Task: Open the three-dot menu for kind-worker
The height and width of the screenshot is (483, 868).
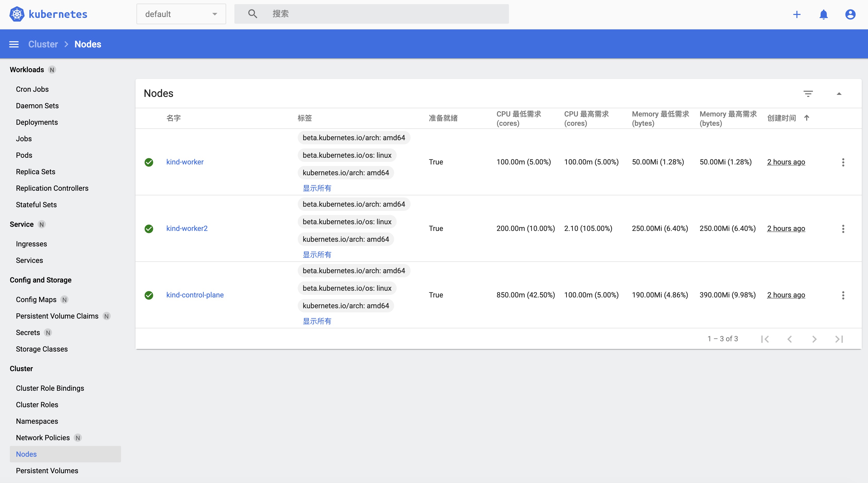Action: [x=843, y=162]
